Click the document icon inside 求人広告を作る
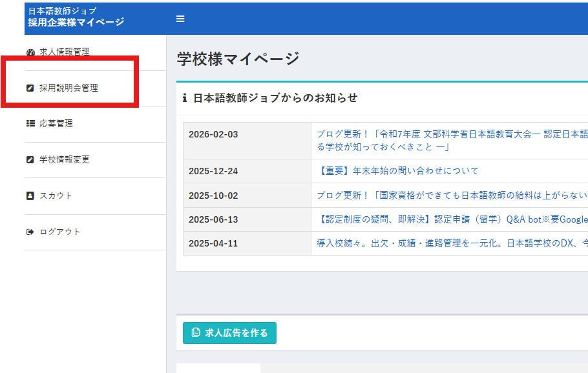The height and width of the screenshot is (373, 588). pyautogui.click(x=196, y=333)
